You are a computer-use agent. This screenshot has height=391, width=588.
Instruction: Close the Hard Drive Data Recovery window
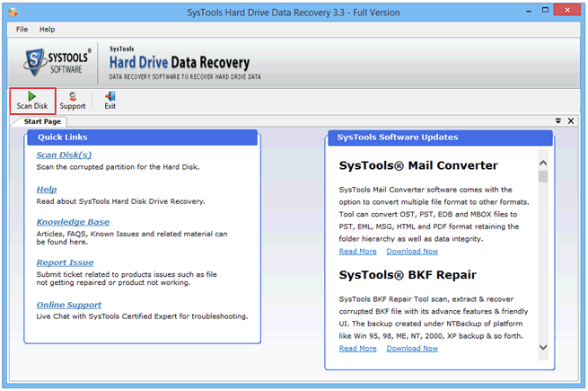tap(567, 10)
